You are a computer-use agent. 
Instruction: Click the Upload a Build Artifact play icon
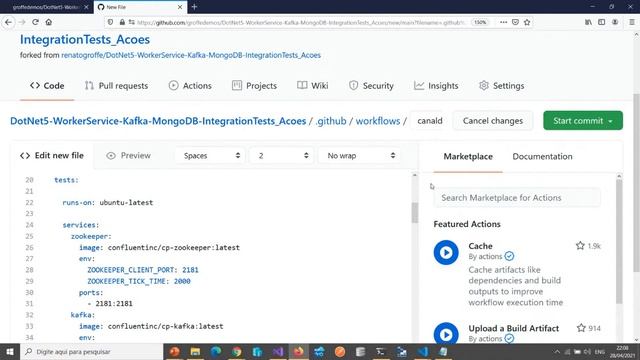click(446, 333)
